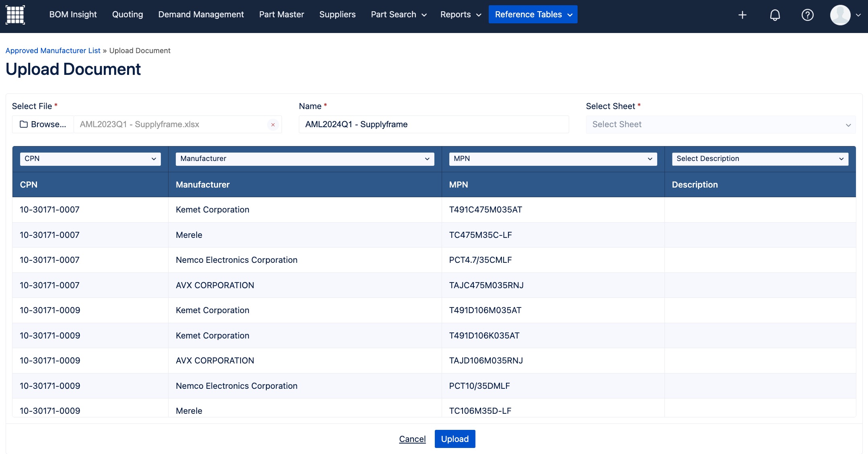Screen dimensions: 868x454
Task: Click AVX CORPORATION in the TAJD106M035RNJ row
Action: pyautogui.click(x=215, y=361)
